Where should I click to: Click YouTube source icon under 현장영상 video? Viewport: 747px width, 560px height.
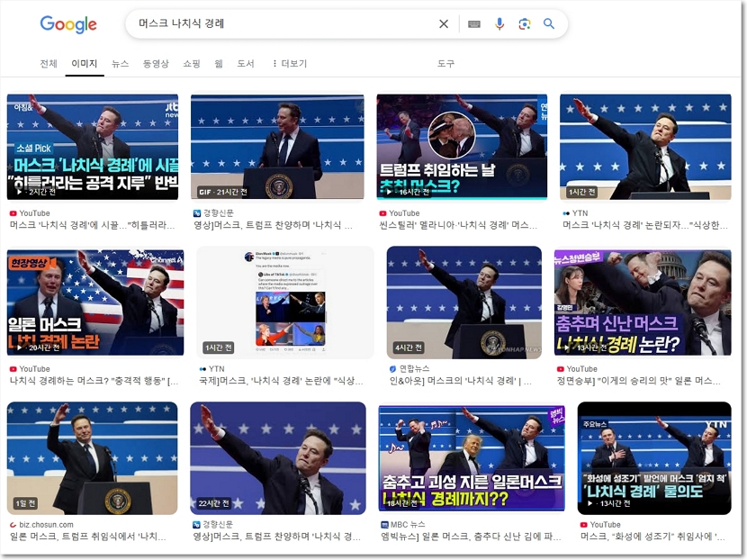(13, 369)
